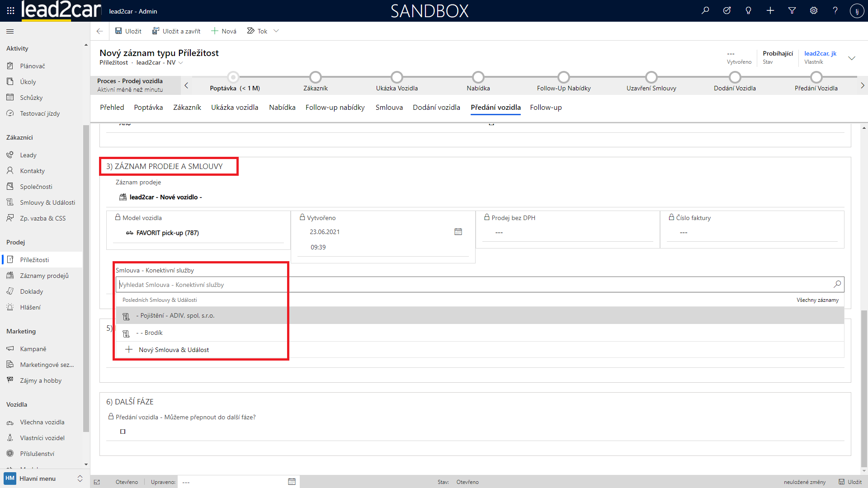Select the Nabídka stage circle in process bar

click(478, 77)
